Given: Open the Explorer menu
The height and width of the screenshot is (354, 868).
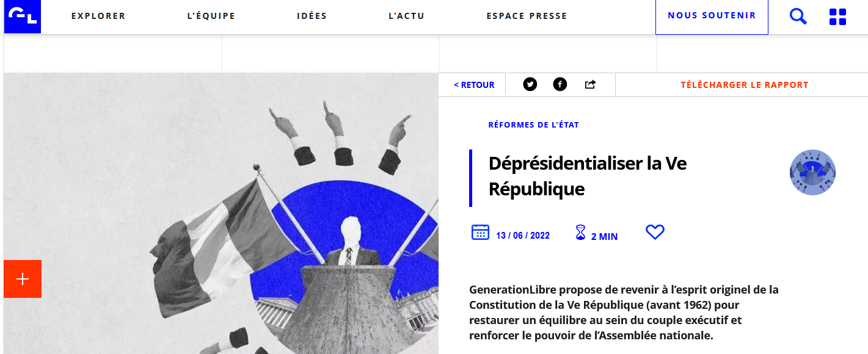Looking at the screenshot, I should pyautogui.click(x=98, y=16).
